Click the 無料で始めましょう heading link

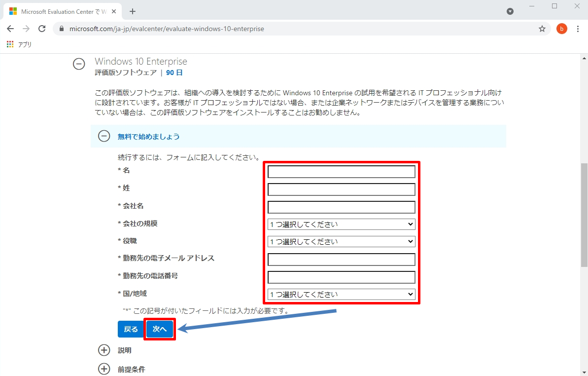pos(148,137)
